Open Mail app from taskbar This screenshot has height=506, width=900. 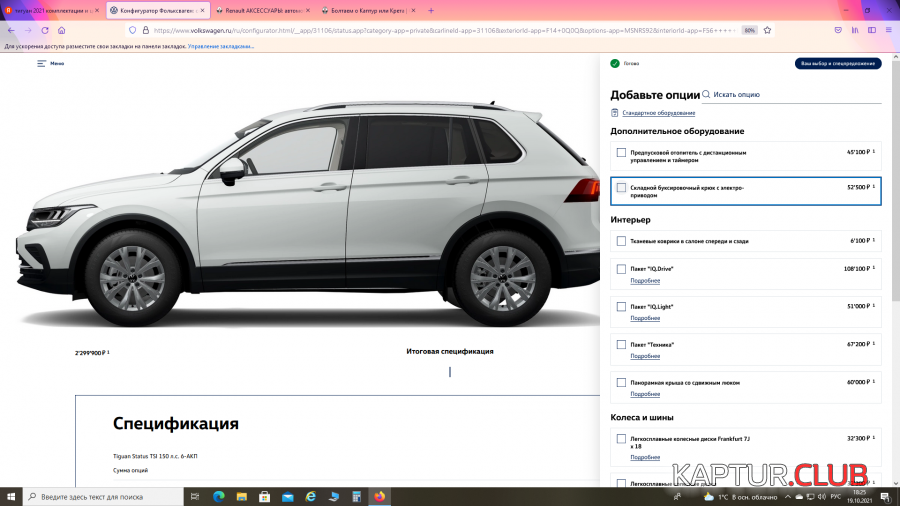click(288, 497)
